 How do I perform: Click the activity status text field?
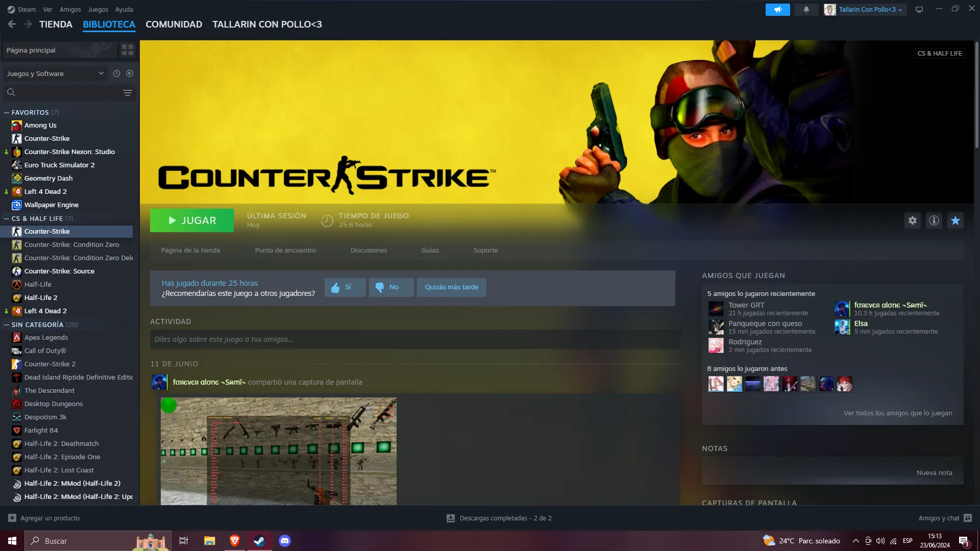pos(413,339)
